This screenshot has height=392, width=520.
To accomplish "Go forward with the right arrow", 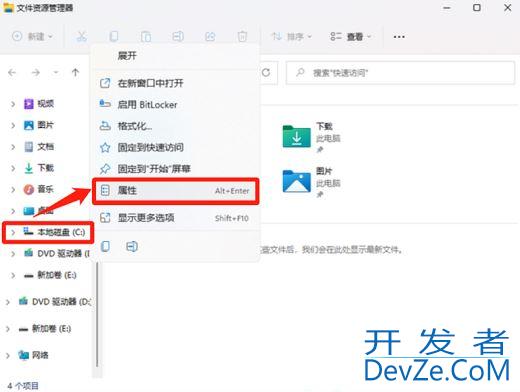I will [x=35, y=72].
